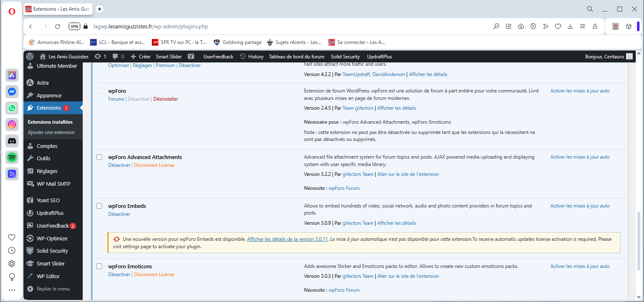Image resolution: width=644 pixels, height=302 pixels.
Task: Open Solid Security in left menu
Action: [53, 251]
